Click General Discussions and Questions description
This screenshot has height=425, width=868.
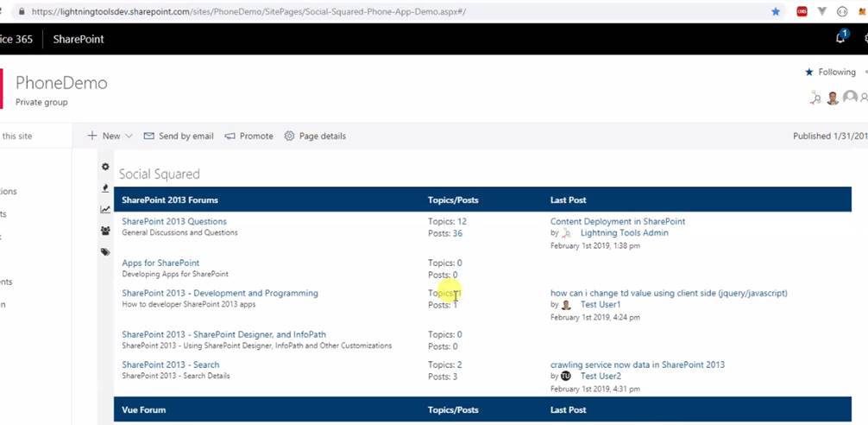tap(180, 232)
